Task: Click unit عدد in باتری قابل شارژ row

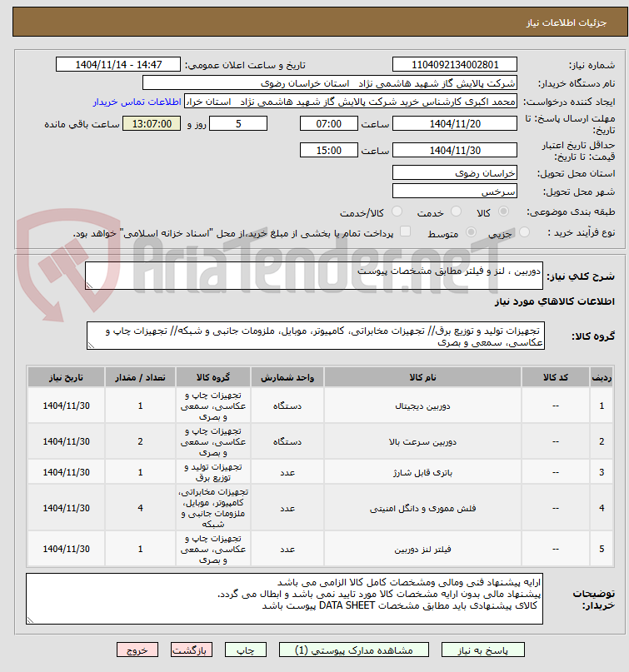Action: tap(287, 472)
